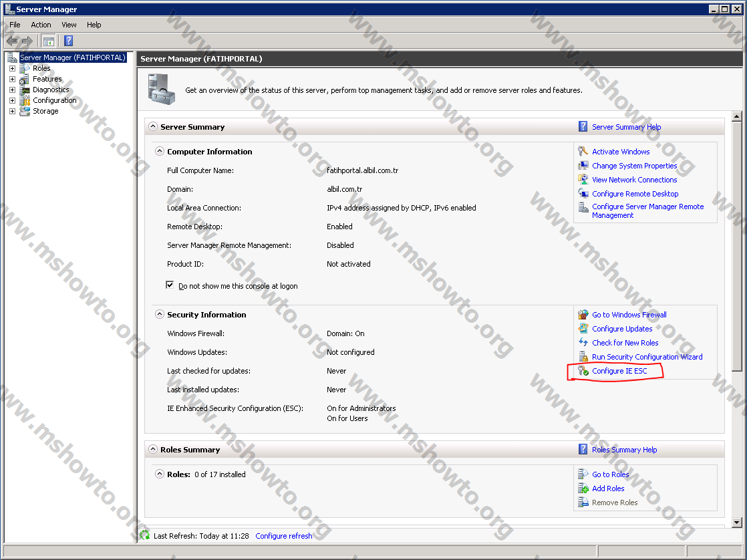The width and height of the screenshot is (747, 560).
Task: Click the Storage tree node icon
Action: tap(25, 111)
